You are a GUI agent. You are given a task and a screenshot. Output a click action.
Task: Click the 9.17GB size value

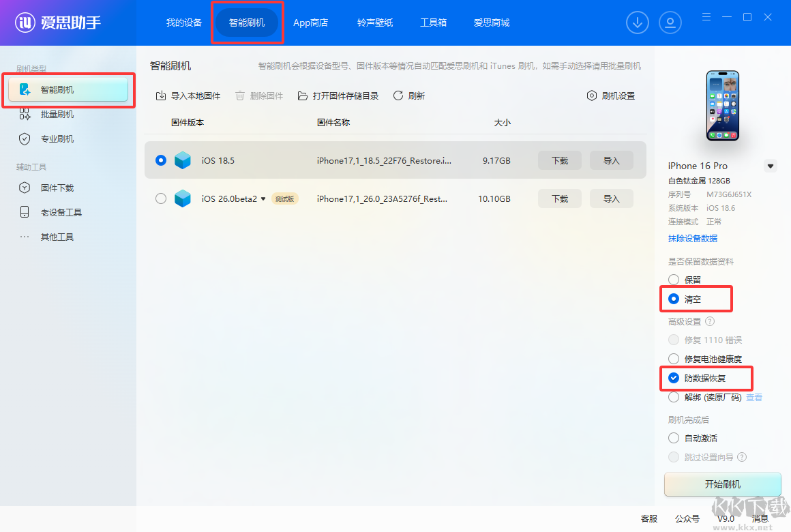tap(496, 160)
